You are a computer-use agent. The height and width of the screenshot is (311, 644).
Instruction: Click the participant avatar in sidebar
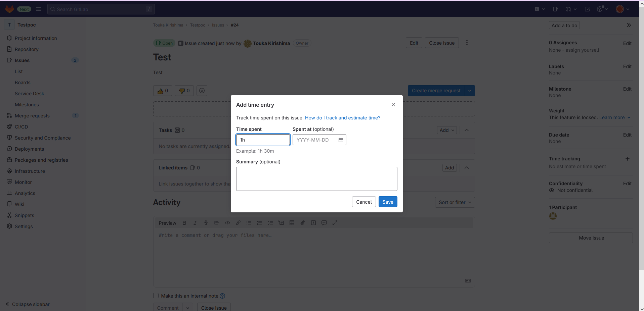pos(553,216)
